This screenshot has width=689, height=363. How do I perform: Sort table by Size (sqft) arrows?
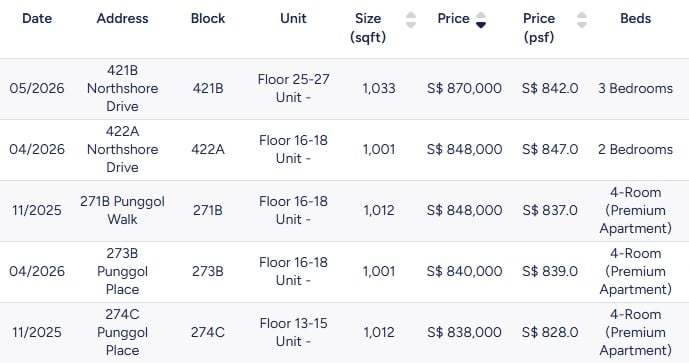(411, 20)
